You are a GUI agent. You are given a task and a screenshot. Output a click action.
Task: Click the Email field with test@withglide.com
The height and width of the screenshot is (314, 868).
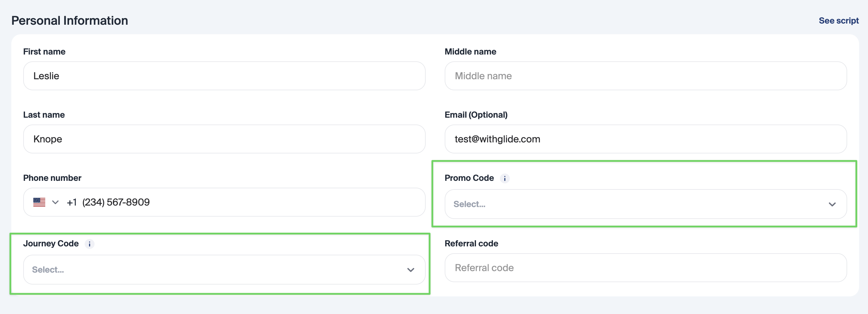645,139
